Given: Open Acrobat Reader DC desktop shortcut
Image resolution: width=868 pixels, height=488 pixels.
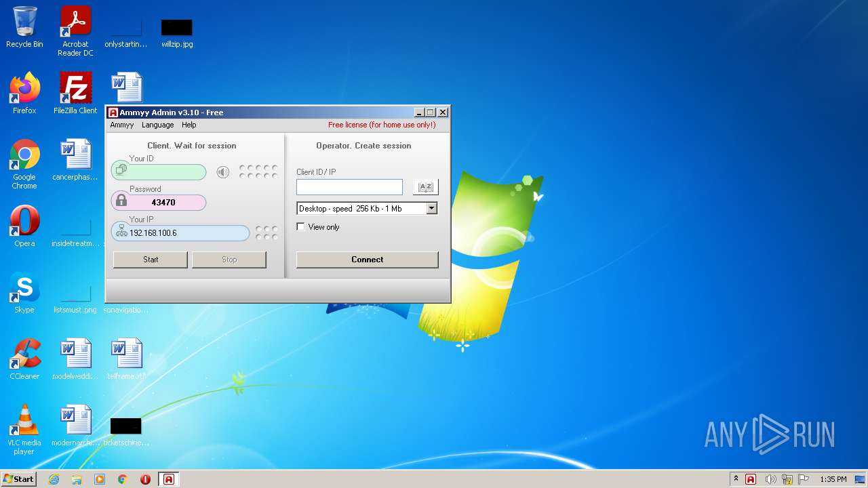Looking at the screenshot, I should pyautogui.click(x=75, y=31).
